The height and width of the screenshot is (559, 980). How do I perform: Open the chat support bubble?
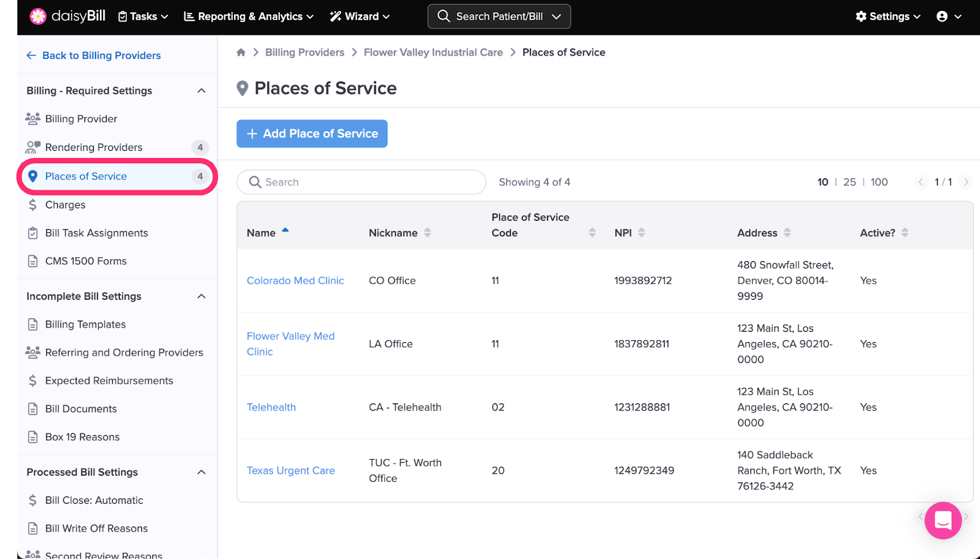[943, 520]
